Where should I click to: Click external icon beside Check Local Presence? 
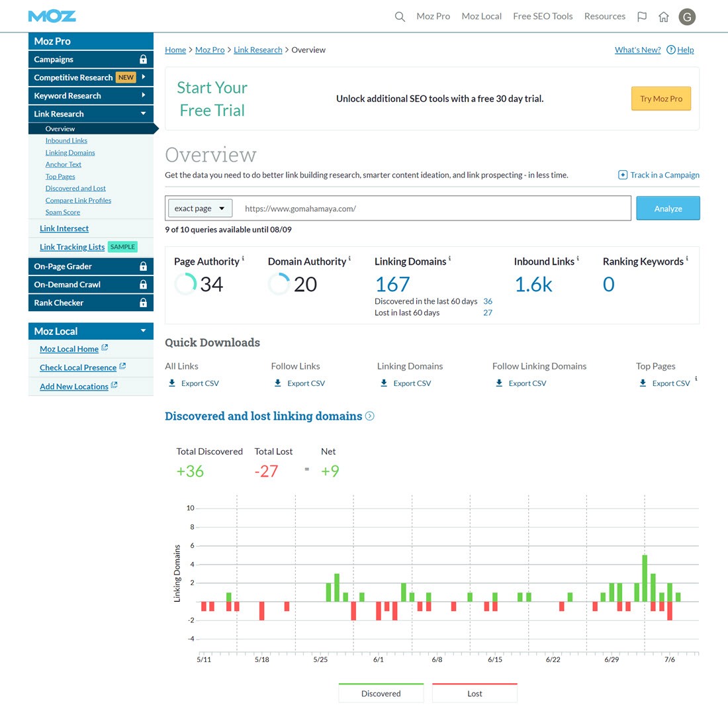122,366
